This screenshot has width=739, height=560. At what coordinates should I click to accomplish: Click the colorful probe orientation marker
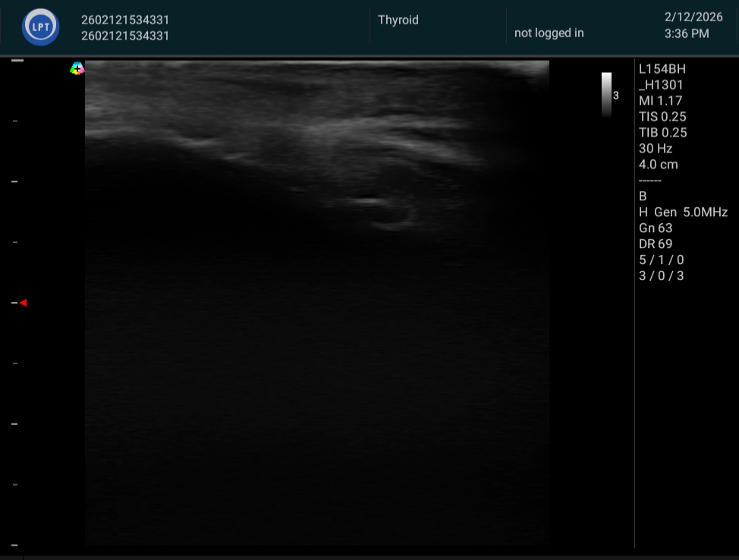[x=77, y=69]
